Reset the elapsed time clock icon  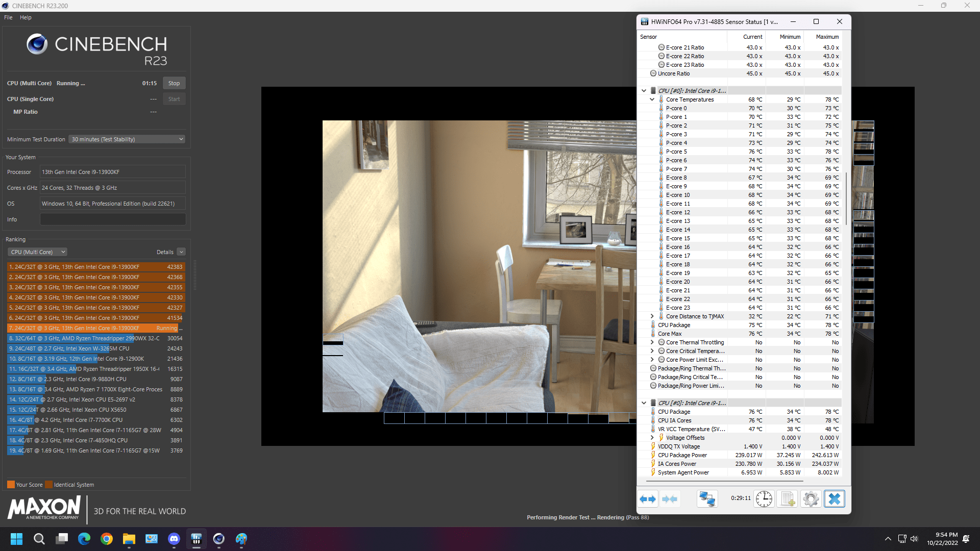point(764,499)
